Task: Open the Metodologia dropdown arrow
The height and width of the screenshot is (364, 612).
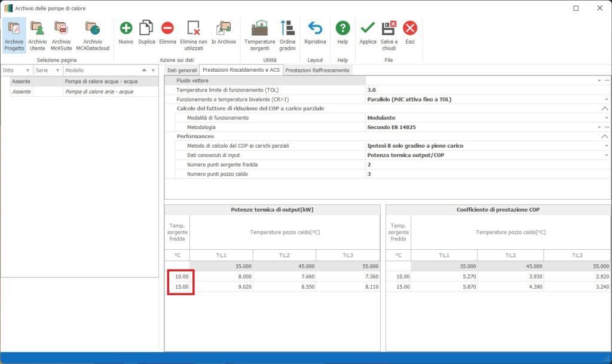Action: [599, 127]
